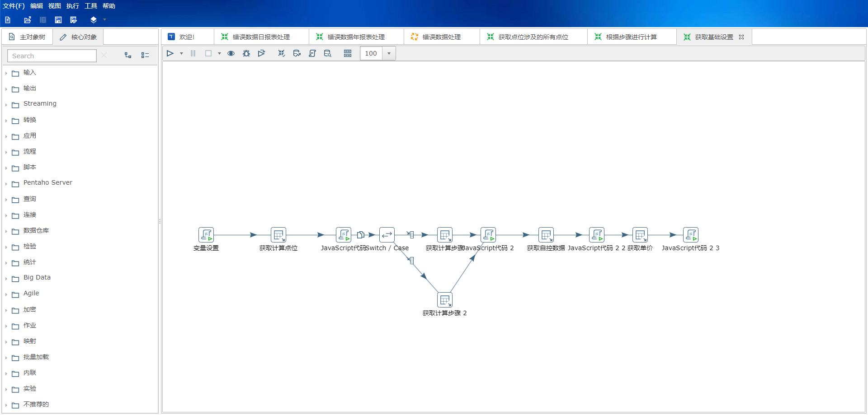This screenshot has height=415, width=868.
Task: Select the Switch / Case step node
Action: point(387,235)
